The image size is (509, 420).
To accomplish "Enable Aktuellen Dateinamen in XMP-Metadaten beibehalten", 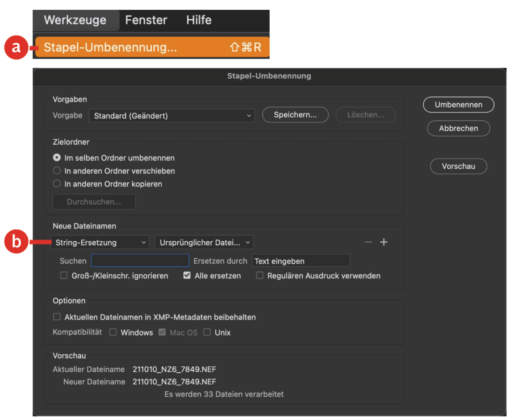I will coord(57,317).
